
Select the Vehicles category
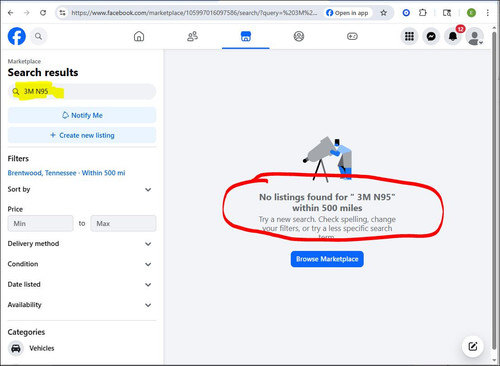coord(82,348)
